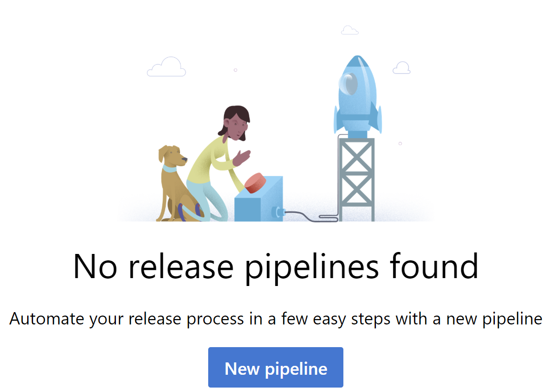Click the launch tower graphic
558x392 pixels.
point(356,178)
